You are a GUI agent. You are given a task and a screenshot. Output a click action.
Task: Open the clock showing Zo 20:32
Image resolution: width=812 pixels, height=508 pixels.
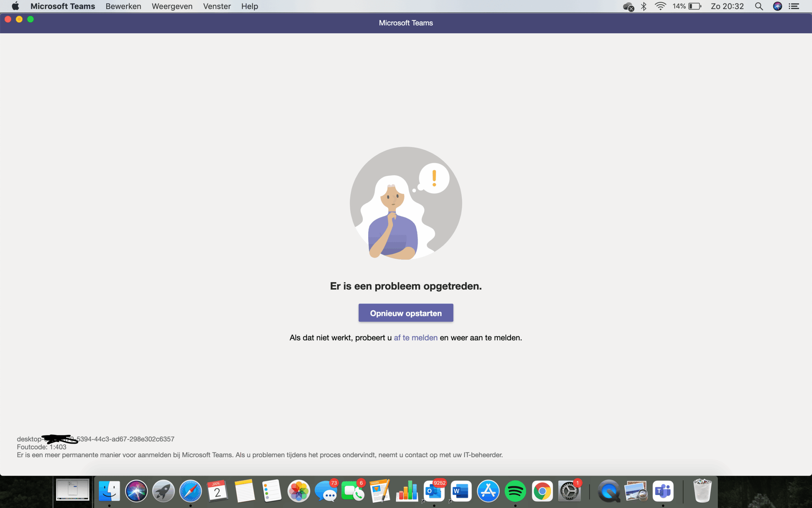727,6
